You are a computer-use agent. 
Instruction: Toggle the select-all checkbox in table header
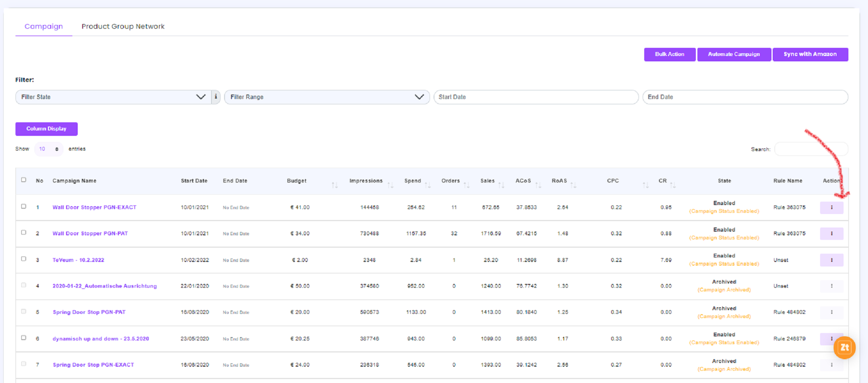click(24, 180)
